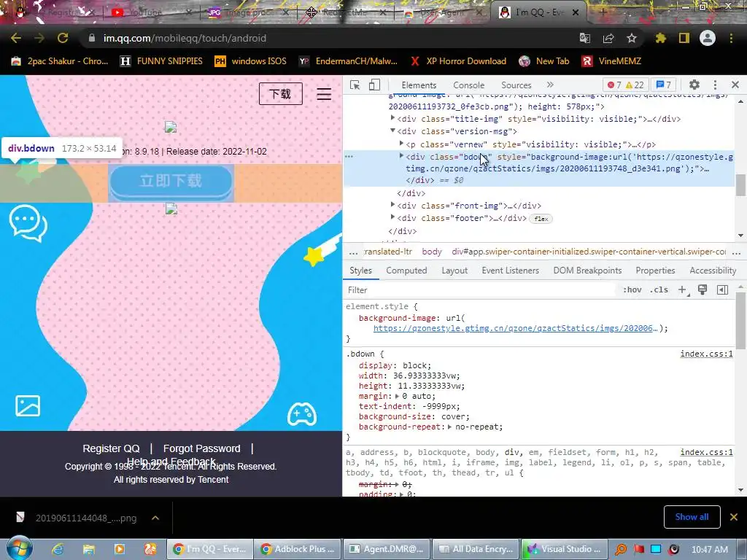The image size is (747, 560).
Task: Expand the p class vernew node
Action: click(x=401, y=144)
